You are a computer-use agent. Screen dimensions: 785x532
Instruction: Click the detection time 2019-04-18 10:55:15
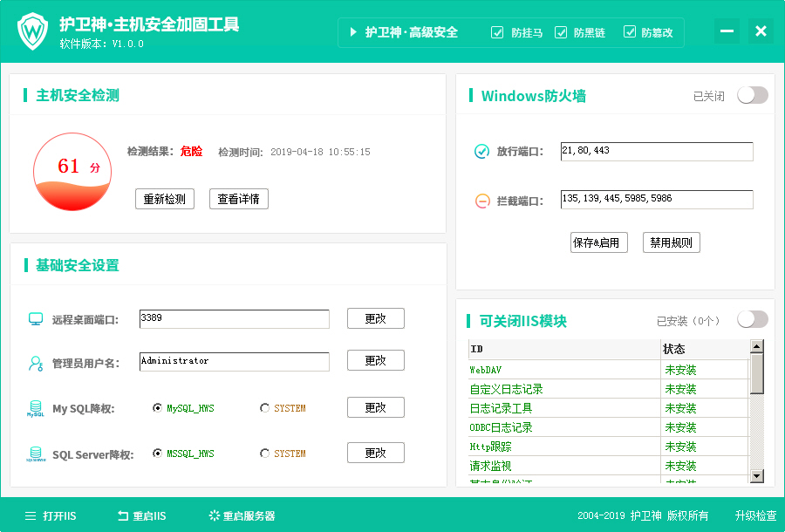(x=320, y=152)
